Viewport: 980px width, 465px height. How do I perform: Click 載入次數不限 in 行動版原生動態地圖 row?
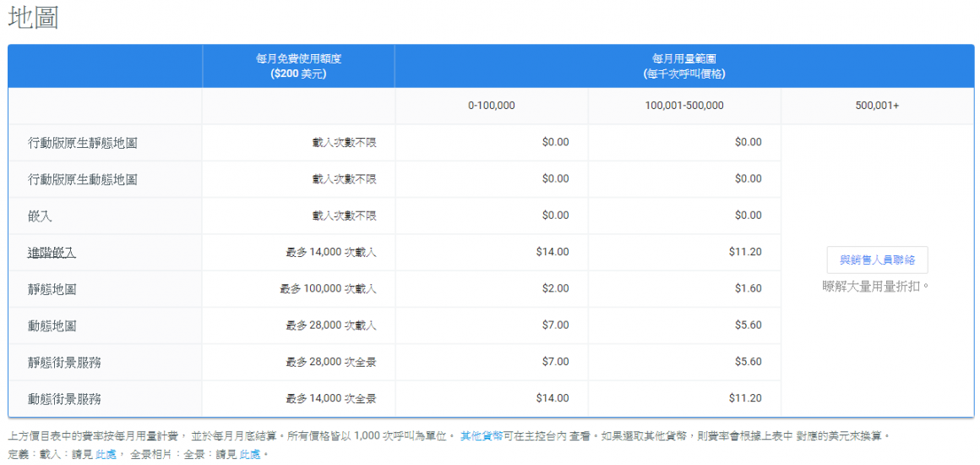pos(345,179)
